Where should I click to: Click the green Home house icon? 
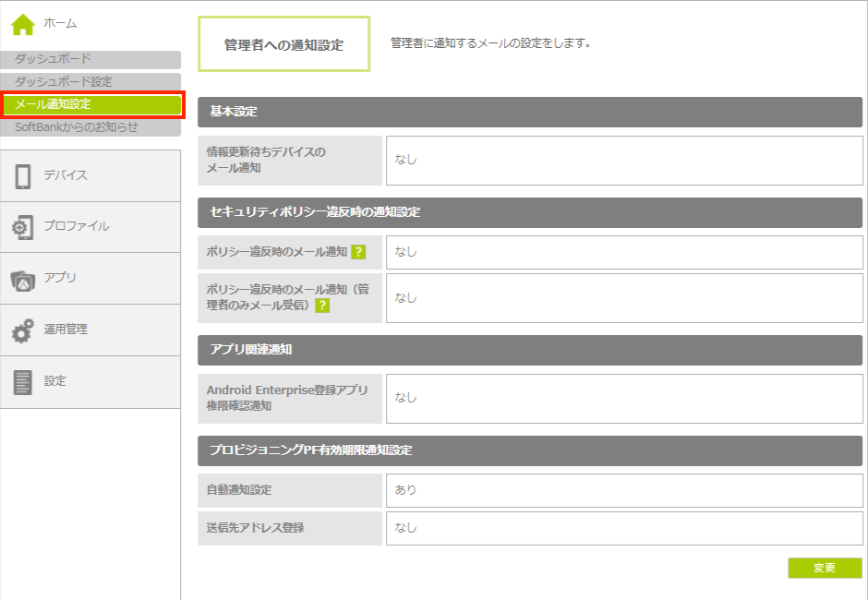(x=23, y=23)
